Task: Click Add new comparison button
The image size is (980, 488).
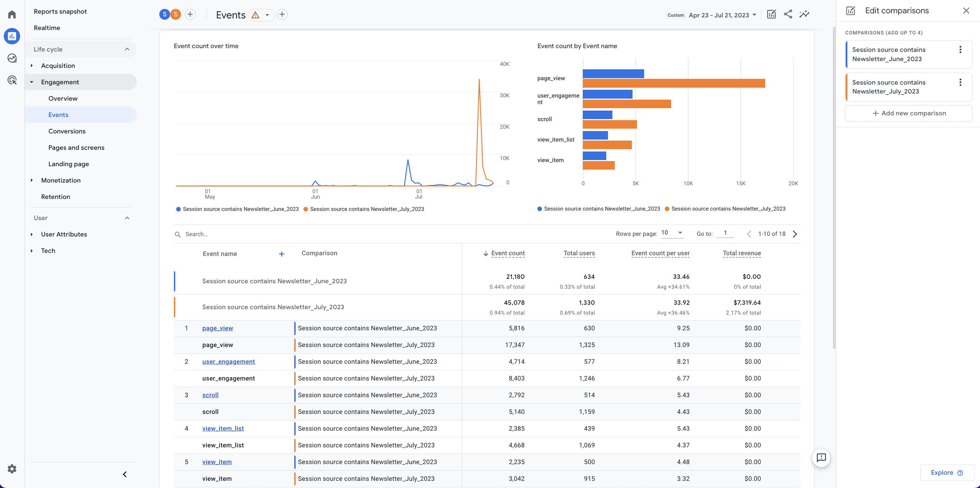Action: pos(908,113)
